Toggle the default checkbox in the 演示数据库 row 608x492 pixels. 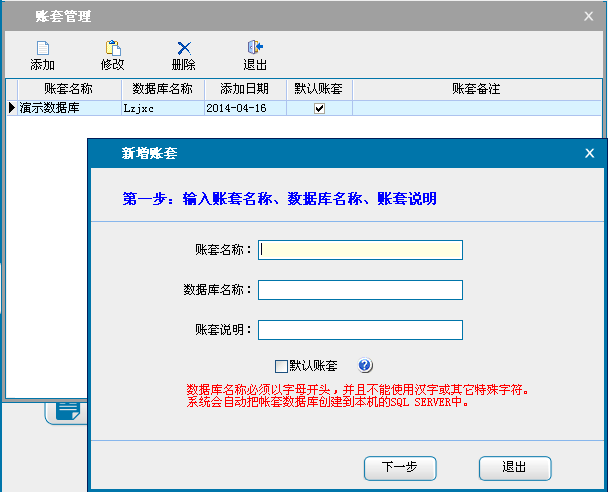pyautogui.click(x=319, y=108)
